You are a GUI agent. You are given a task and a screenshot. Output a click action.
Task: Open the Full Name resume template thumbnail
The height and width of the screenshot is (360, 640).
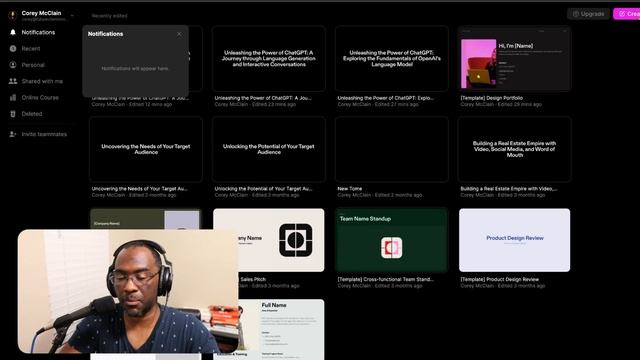[x=282, y=330]
